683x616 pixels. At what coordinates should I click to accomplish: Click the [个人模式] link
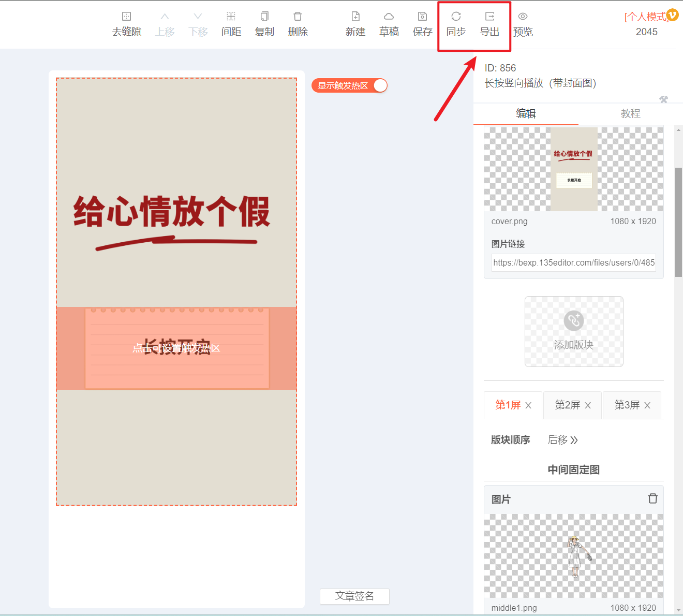tap(646, 17)
